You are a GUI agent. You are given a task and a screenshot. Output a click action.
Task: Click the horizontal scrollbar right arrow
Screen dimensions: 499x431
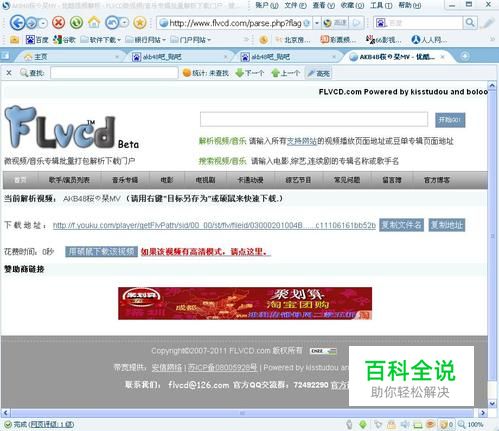(x=483, y=413)
